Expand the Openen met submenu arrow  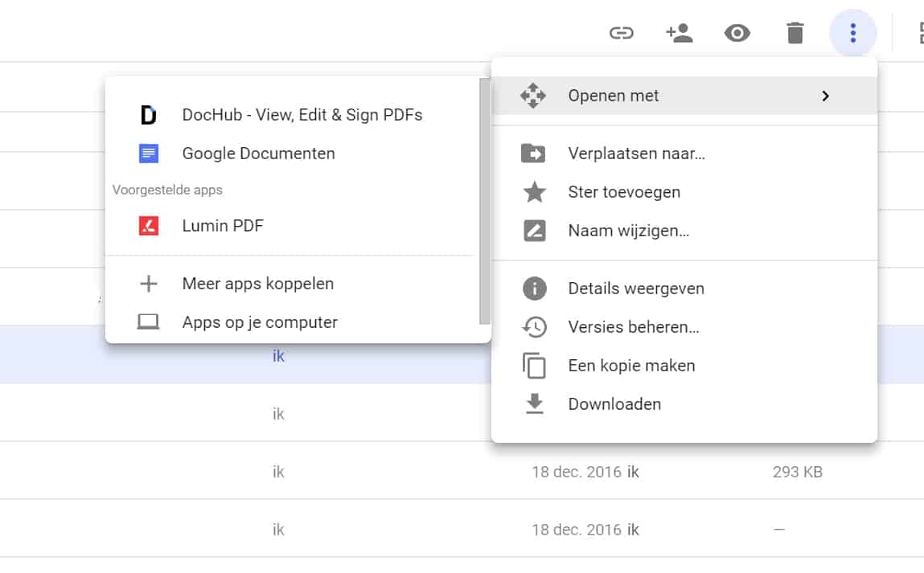pyautogui.click(x=825, y=96)
